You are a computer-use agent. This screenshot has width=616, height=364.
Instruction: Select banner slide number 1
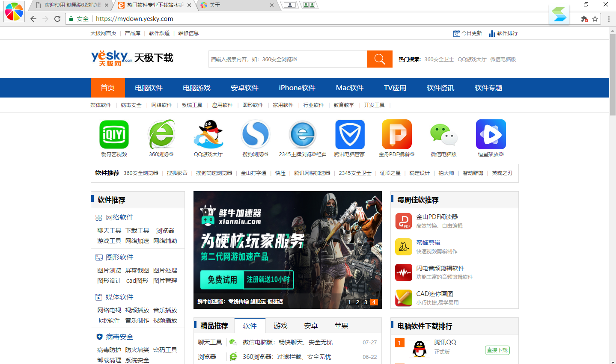(x=349, y=302)
